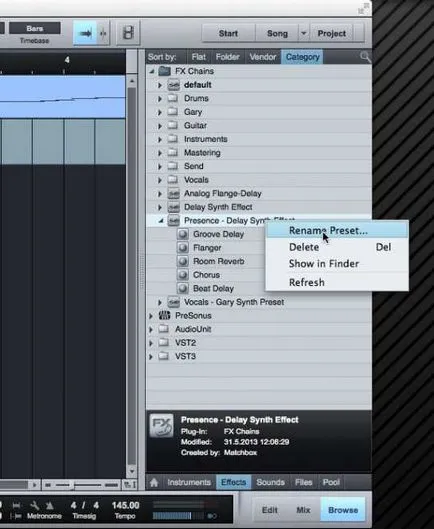Image resolution: width=434 pixels, height=529 pixels.
Task: Open the Song page
Action: [x=277, y=33]
